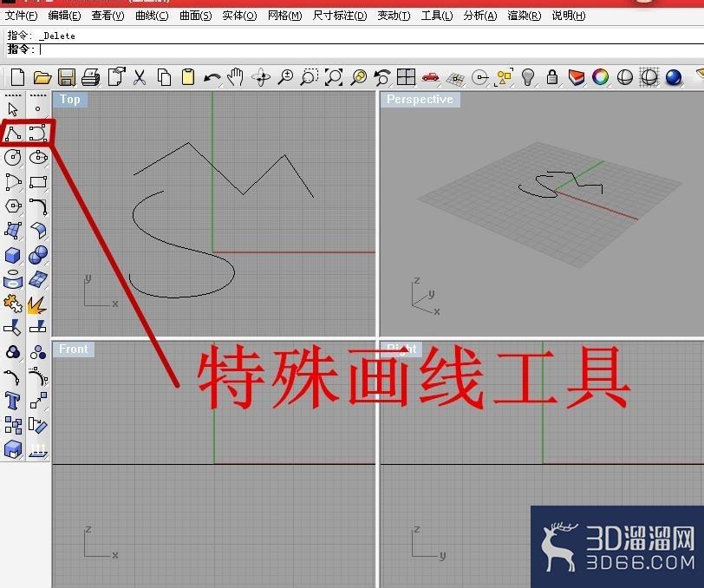Open the 工具(L) menu
This screenshot has height=588, width=704.
(x=437, y=16)
